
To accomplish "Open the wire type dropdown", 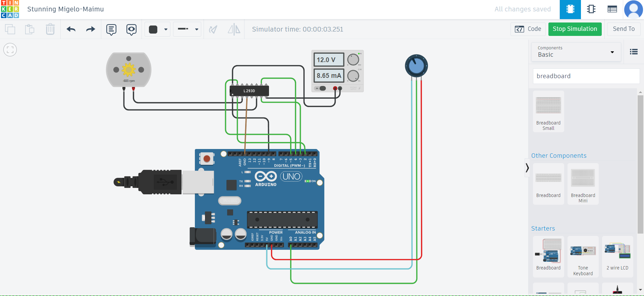I will [187, 29].
